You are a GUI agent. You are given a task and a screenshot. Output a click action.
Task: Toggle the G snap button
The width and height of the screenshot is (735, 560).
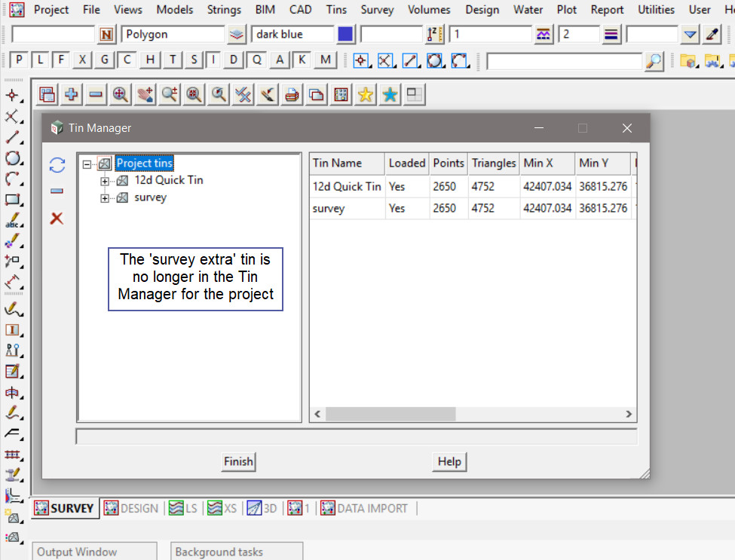[104, 60]
